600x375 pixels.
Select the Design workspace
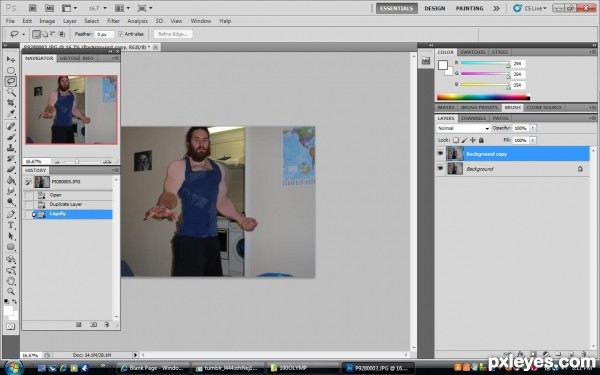(435, 8)
